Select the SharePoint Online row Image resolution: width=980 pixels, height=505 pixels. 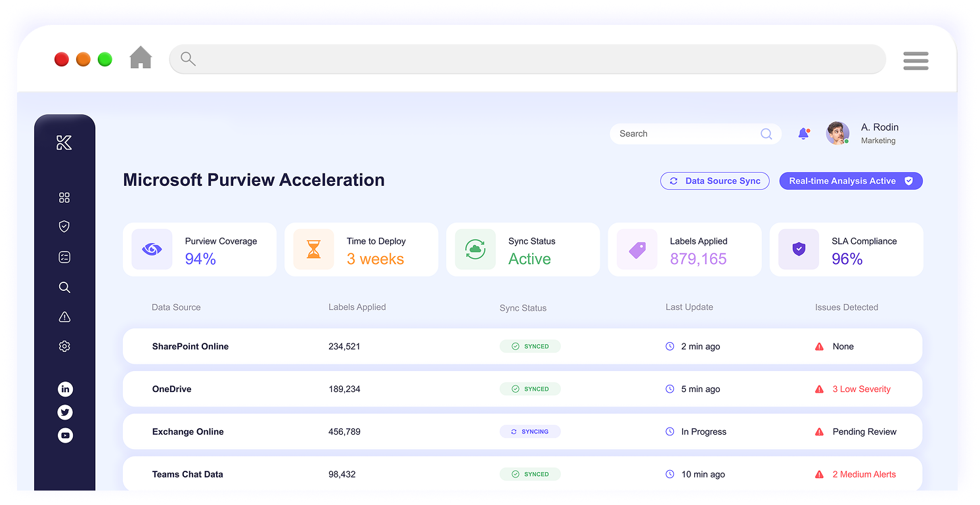[x=522, y=347]
